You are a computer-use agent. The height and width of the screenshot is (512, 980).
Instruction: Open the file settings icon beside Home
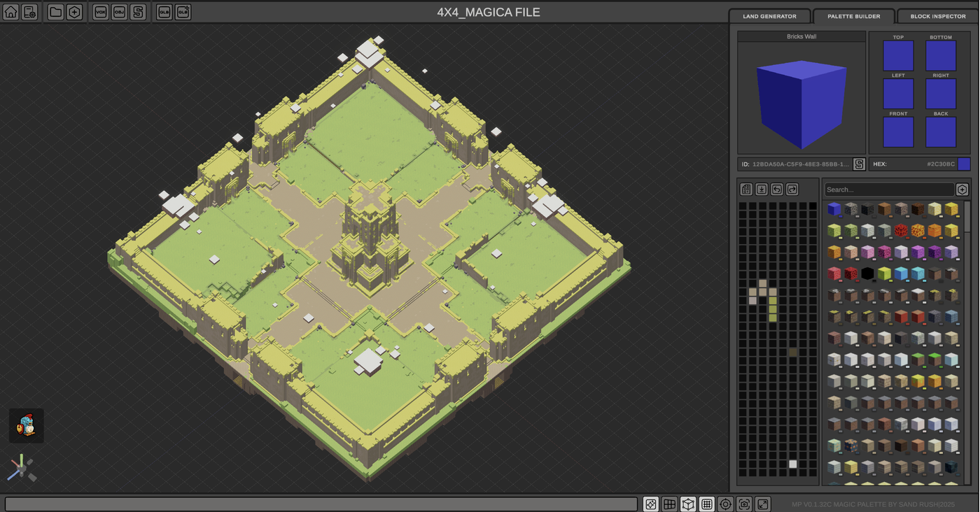[29, 12]
